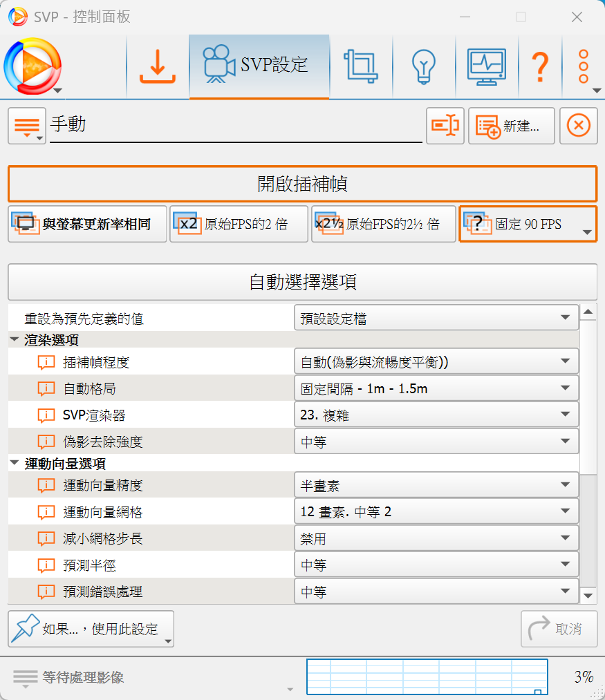Image resolution: width=605 pixels, height=700 pixels.
Task: Toggle the 開啟插補幀 button
Action: pos(303,184)
